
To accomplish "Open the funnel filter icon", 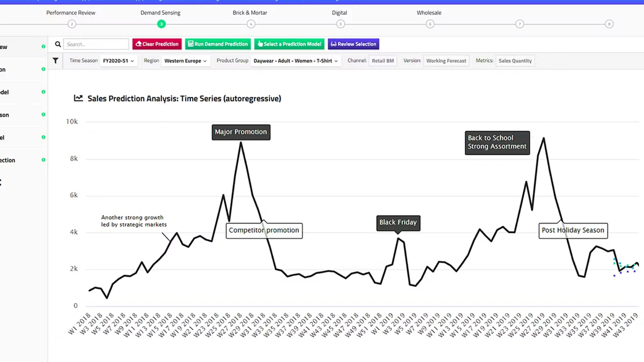I will [x=55, y=61].
